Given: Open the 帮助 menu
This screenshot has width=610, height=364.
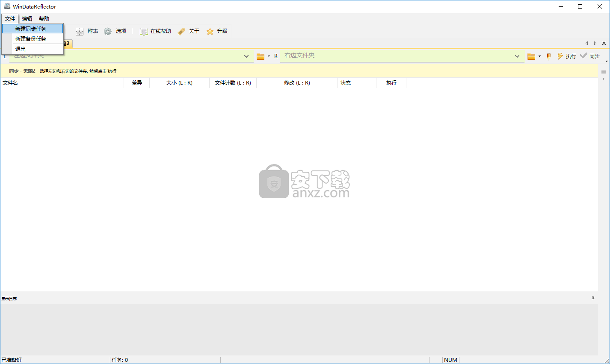Looking at the screenshot, I should pos(44,18).
